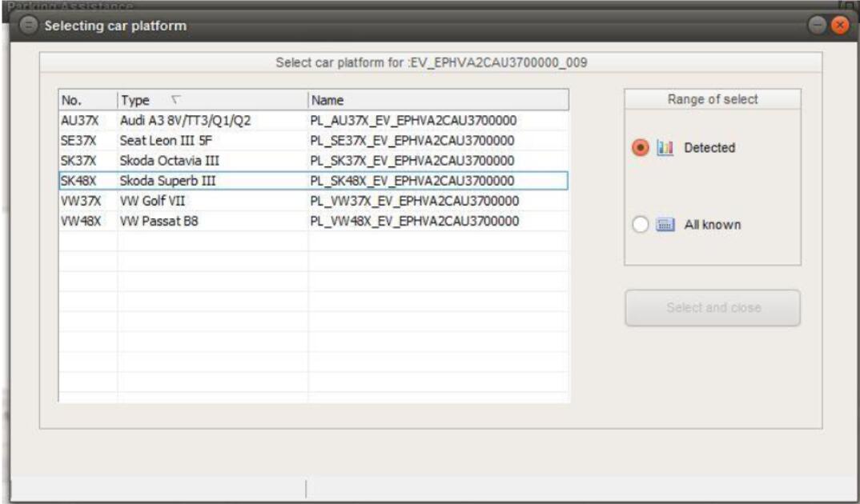Select row VW37X in the platform list
860x504 pixels.
pos(313,201)
